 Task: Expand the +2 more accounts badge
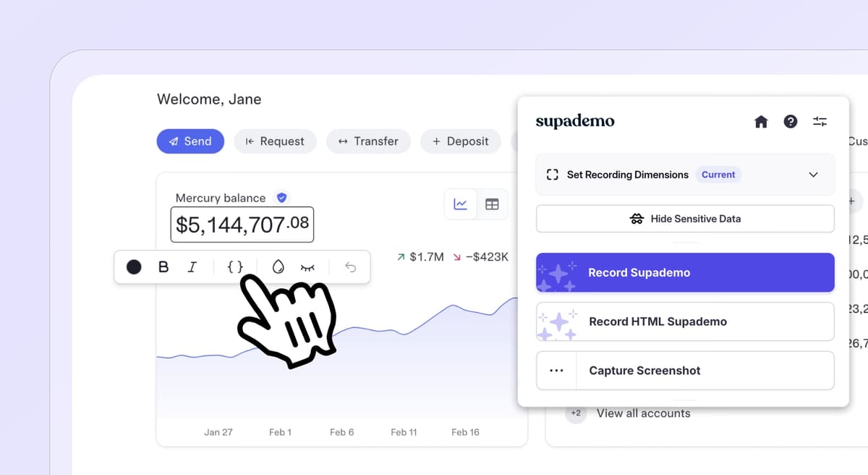coord(576,413)
